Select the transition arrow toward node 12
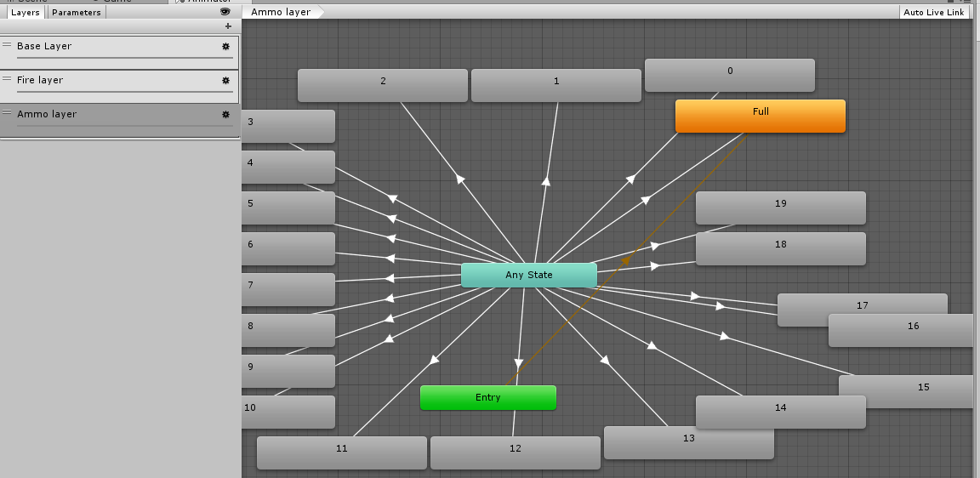980x478 pixels. pos(518,364)
